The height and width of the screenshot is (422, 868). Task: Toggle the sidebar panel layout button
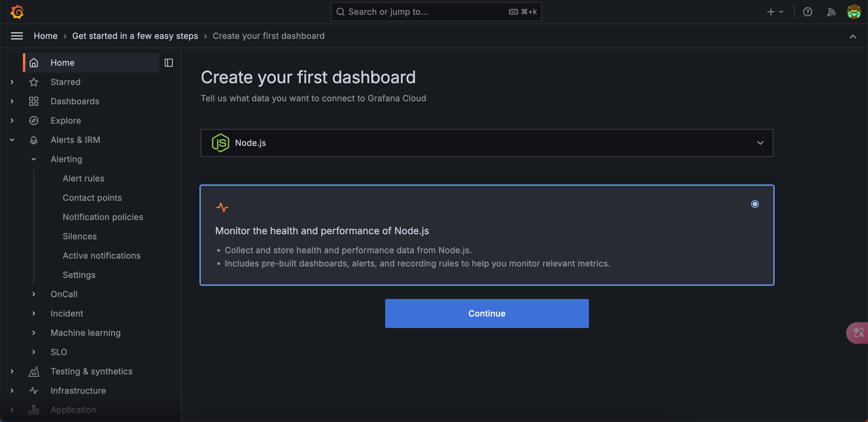click(169, 63)
